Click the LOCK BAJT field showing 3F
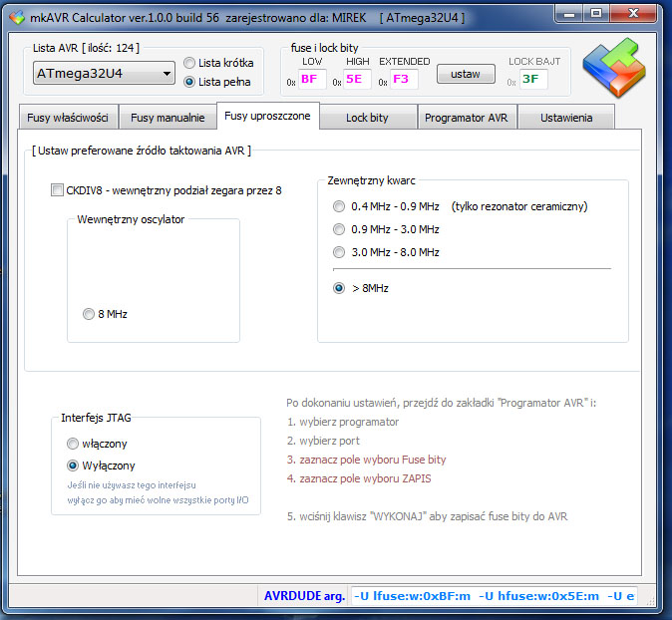Image resolution: width=672 pixels, height=620 pixels. (533, 79)
